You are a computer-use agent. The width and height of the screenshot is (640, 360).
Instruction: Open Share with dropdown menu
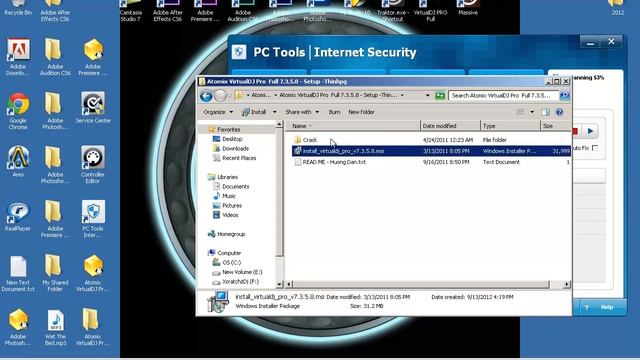click(302, 112)
